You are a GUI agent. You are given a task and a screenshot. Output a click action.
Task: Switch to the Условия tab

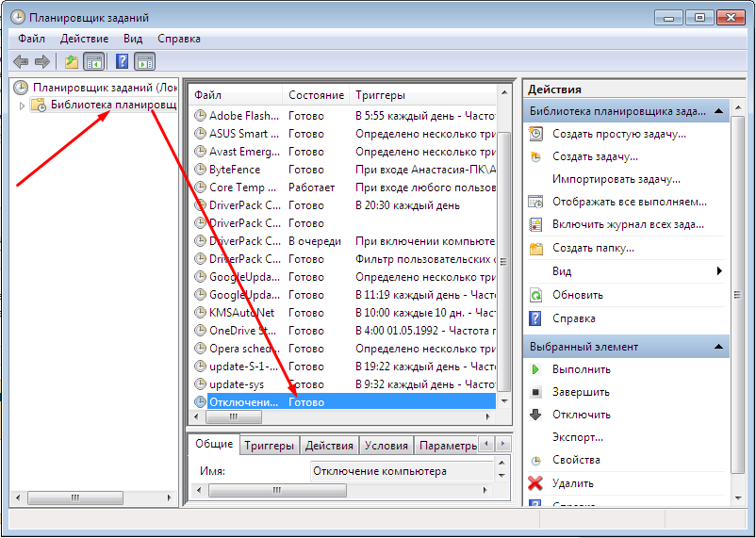pos(386,446)
